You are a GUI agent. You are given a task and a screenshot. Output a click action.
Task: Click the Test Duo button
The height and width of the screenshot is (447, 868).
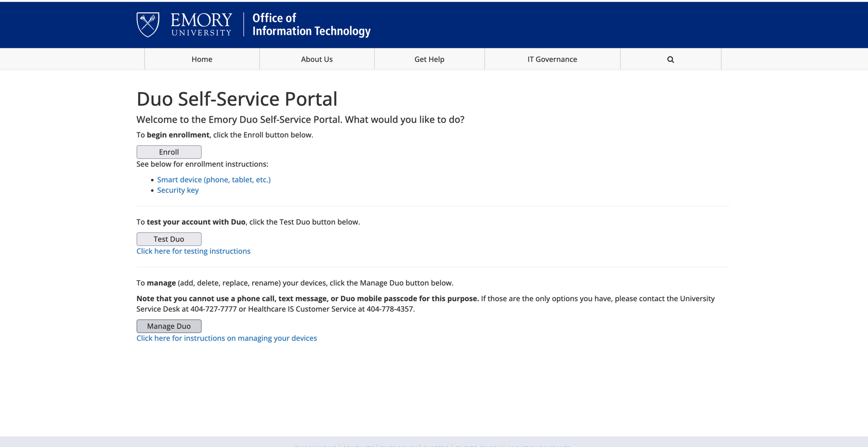169,239
